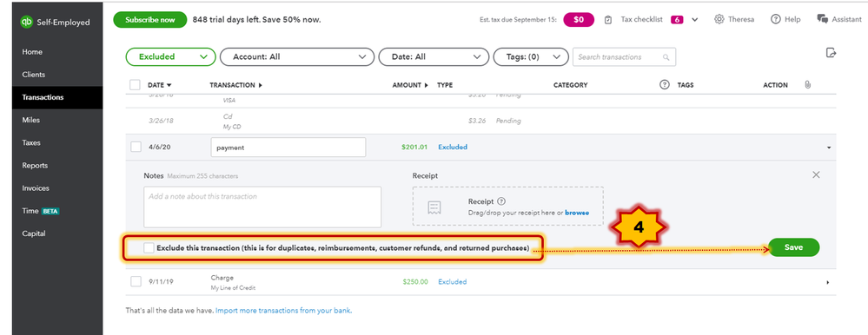Click the Tax checklist count badge 6

[x=677, y=19]
